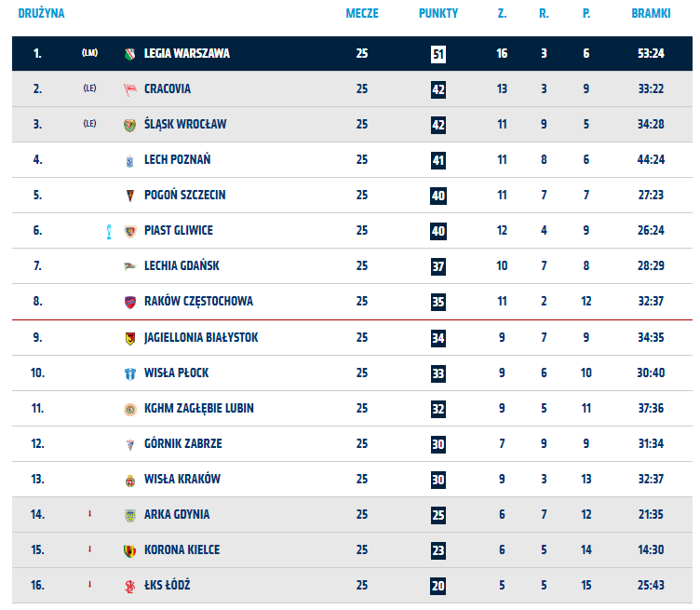This screenshot has height=610, width=700.
Task: Click the Lech Poznań club crest
Action: (x=130, y=160)
